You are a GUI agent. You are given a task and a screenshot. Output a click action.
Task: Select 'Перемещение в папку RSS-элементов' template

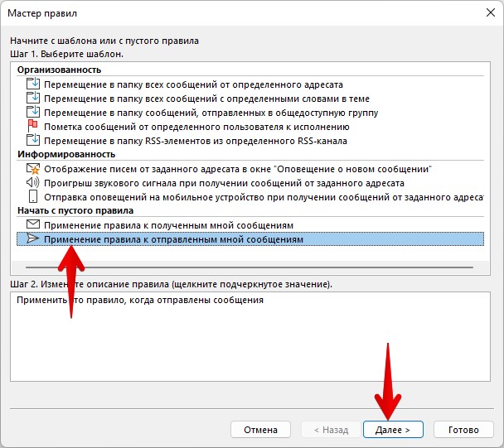pyautogui.click(x=196, y=141)
